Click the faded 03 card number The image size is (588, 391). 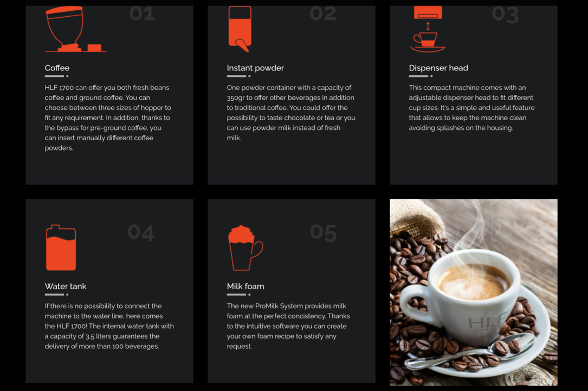click(506, 15)
